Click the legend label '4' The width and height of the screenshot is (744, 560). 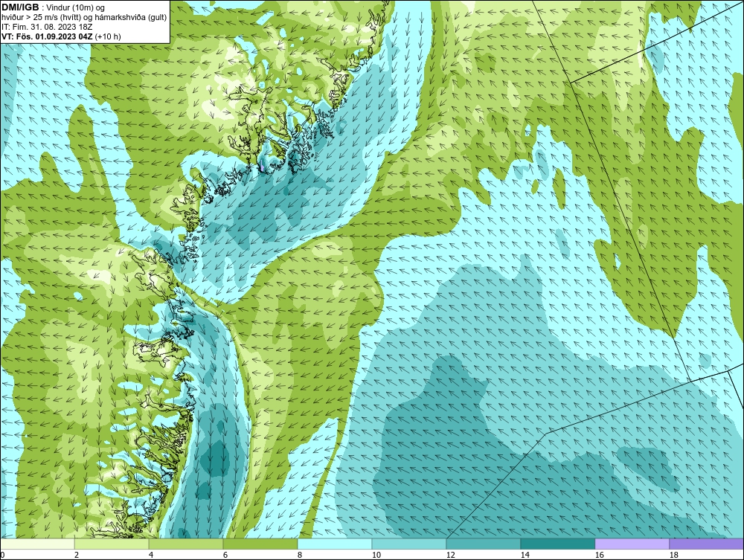point(151,555)
